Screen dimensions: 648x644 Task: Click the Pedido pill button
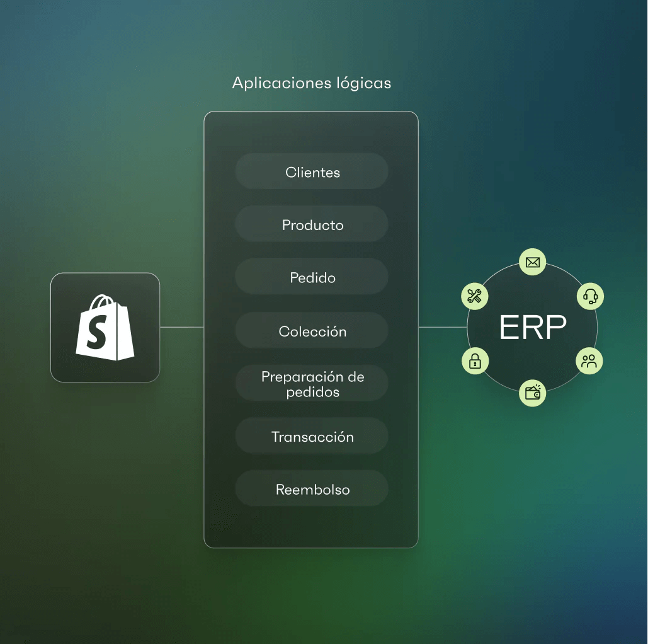pyautogui.click(x=312, y=277)
